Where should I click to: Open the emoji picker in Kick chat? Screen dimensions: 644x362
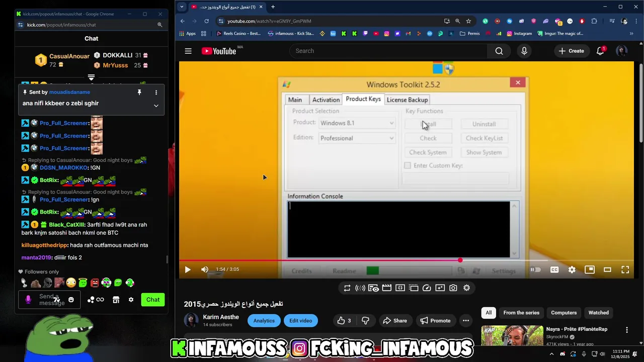click(71, 300)
